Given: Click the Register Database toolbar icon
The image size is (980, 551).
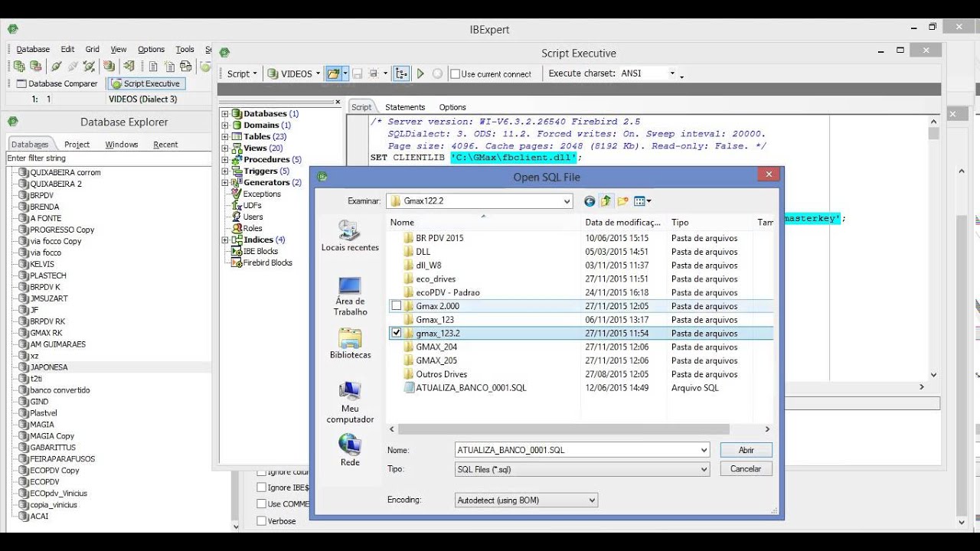Looking at the screenshot, I should pos(19,67).
